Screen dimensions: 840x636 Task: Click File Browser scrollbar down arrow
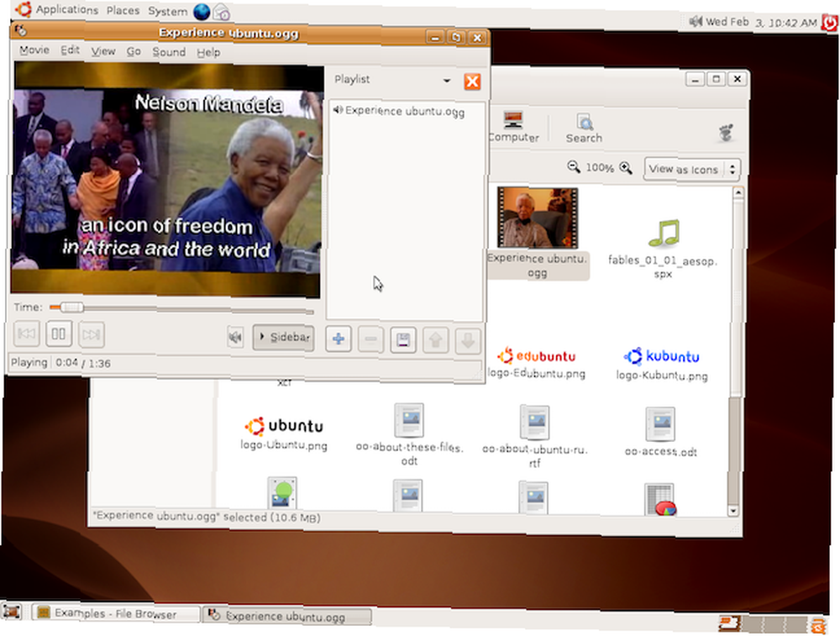[734, 511]
